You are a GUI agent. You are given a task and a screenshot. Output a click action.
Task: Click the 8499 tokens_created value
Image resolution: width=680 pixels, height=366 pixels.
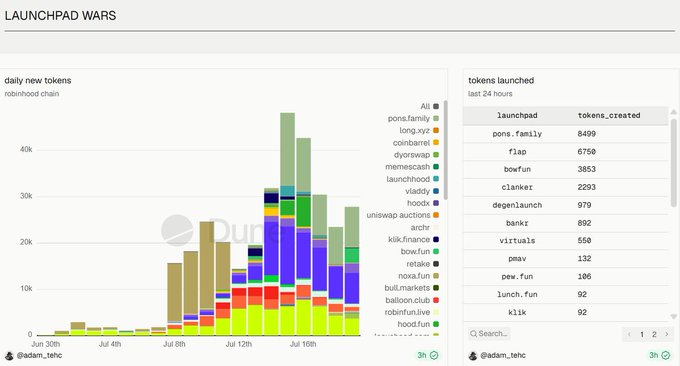(x=586, y=134)
